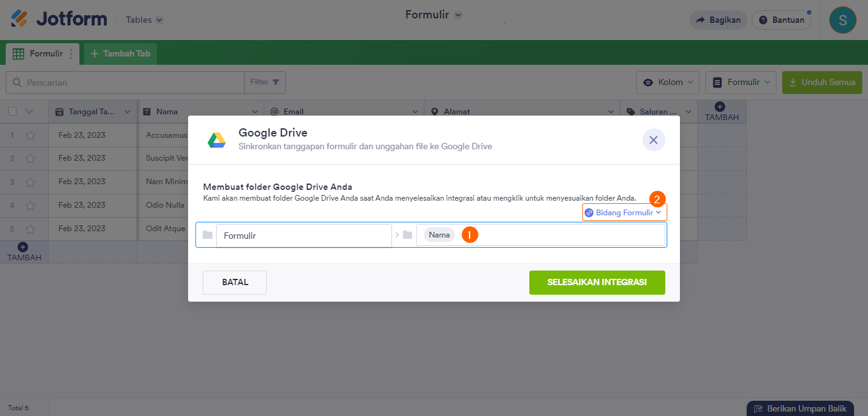Open Formulir tab options menu
The image size is (868, 416).
click(71, 54)
